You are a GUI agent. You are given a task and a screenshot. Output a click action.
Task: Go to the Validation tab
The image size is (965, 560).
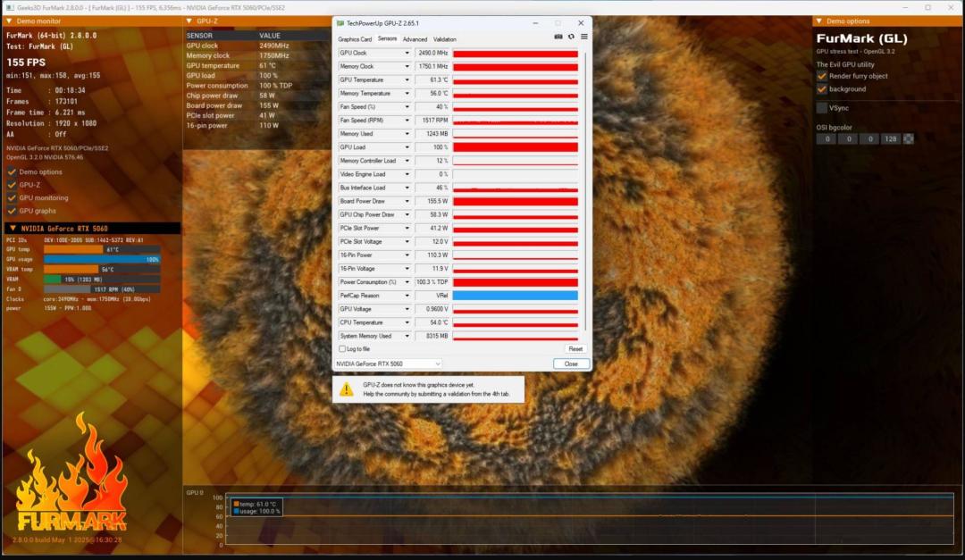pos(444,39)
